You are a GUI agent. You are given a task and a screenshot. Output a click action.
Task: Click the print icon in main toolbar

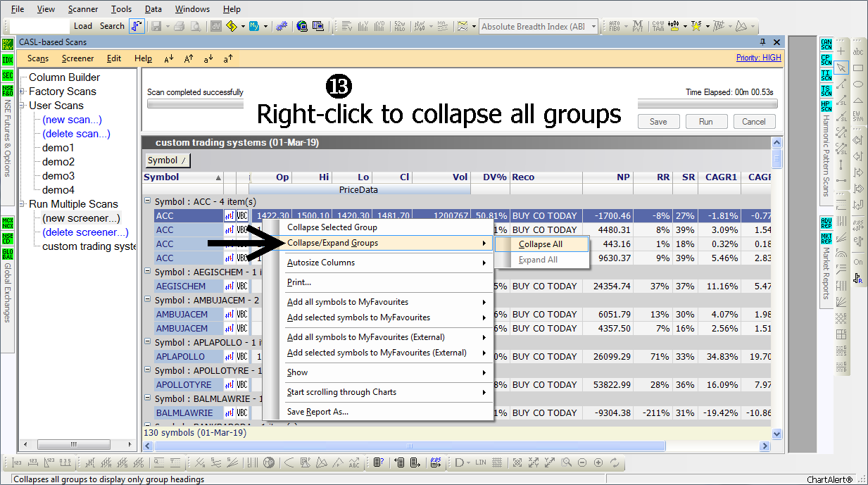[179, 26]
